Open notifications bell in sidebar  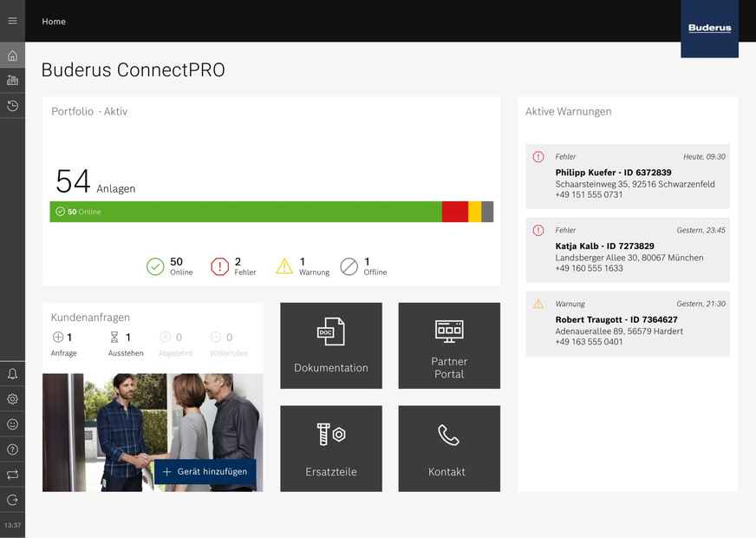pos(12,374)
